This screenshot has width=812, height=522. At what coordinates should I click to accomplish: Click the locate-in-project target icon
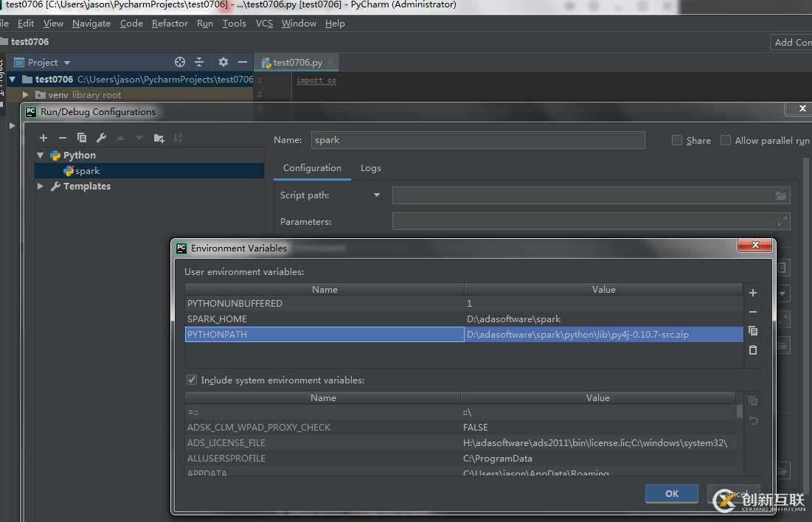coord(179,63)
